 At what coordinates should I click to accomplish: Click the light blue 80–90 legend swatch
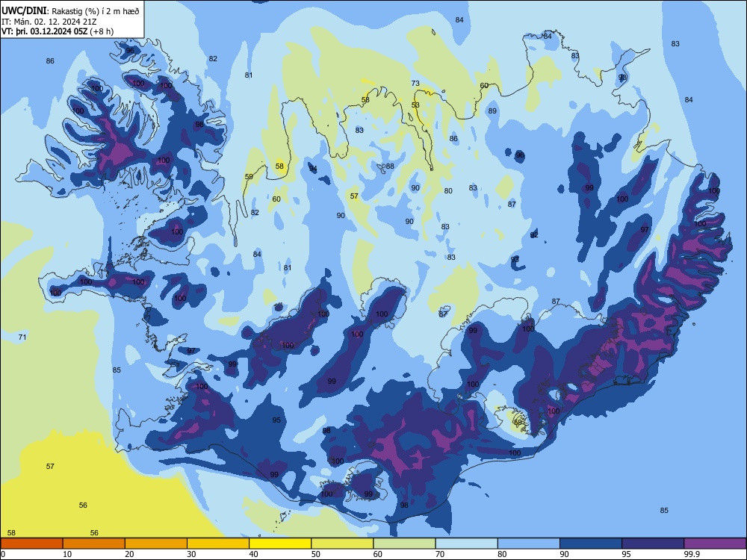point(529,544)
